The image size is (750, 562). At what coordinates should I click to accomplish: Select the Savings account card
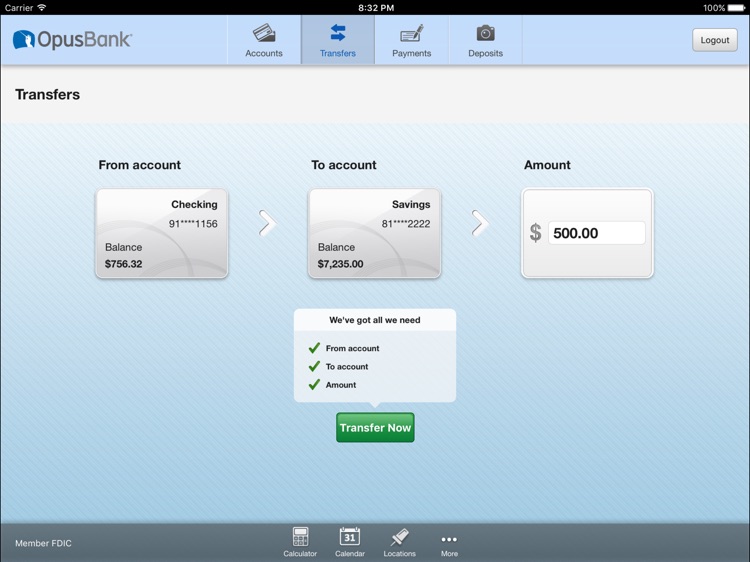(375, 233)
